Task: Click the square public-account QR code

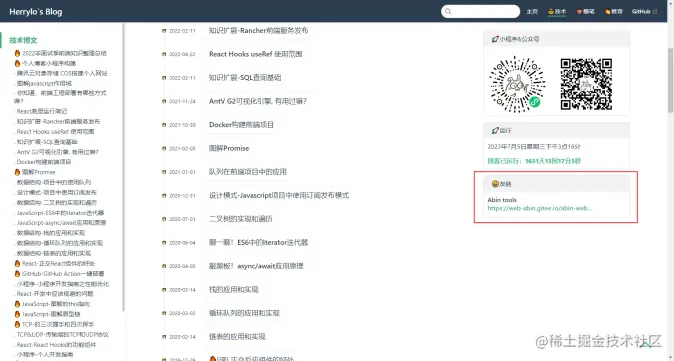Action: (x=586, y=84)
